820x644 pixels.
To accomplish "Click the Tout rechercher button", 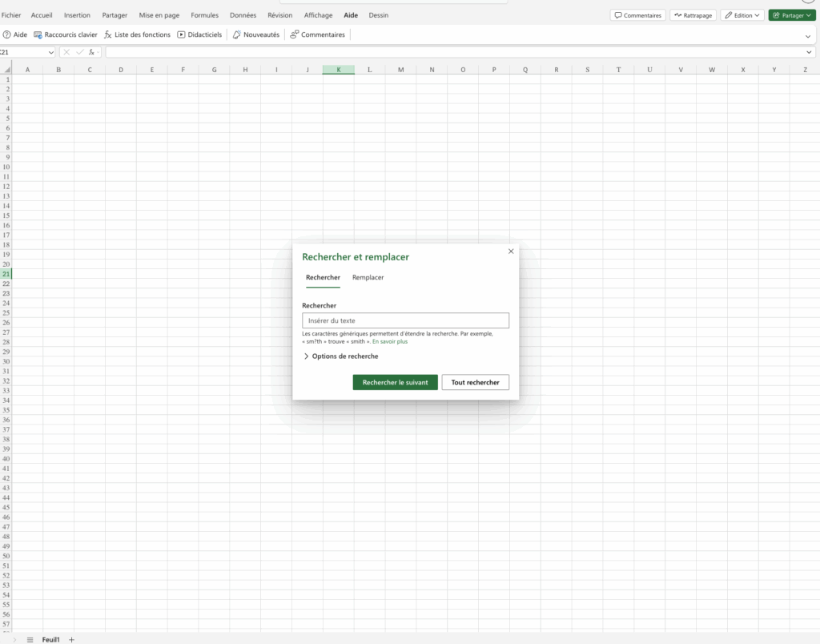I will click(x=475, y=382).
